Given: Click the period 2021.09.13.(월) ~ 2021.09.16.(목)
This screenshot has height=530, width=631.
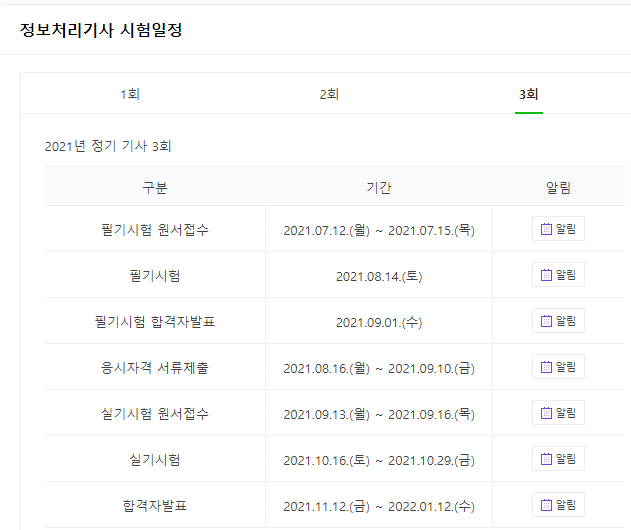Looking at the screenshot, I should point(379,414).
